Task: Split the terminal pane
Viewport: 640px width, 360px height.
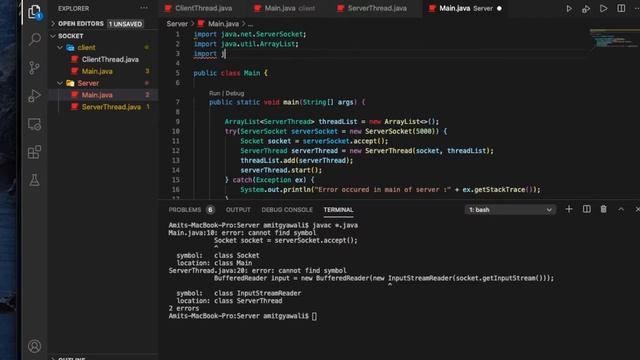Action: [587, 209]
